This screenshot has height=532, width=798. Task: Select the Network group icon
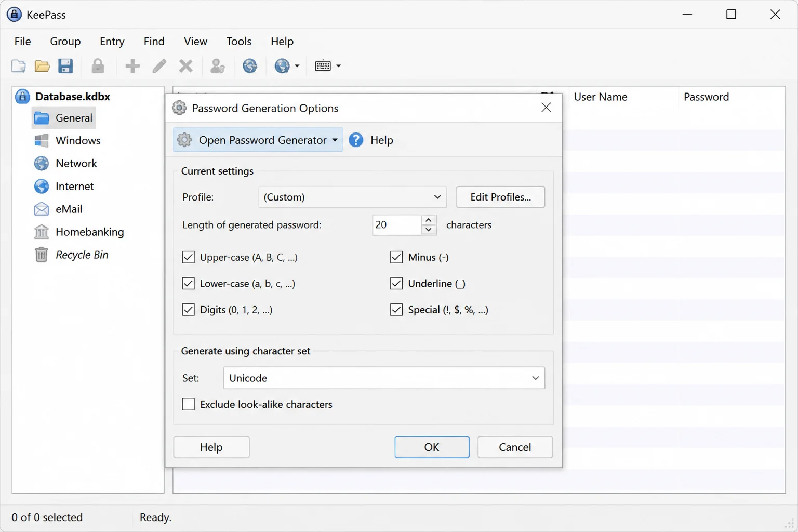(42, 163)
